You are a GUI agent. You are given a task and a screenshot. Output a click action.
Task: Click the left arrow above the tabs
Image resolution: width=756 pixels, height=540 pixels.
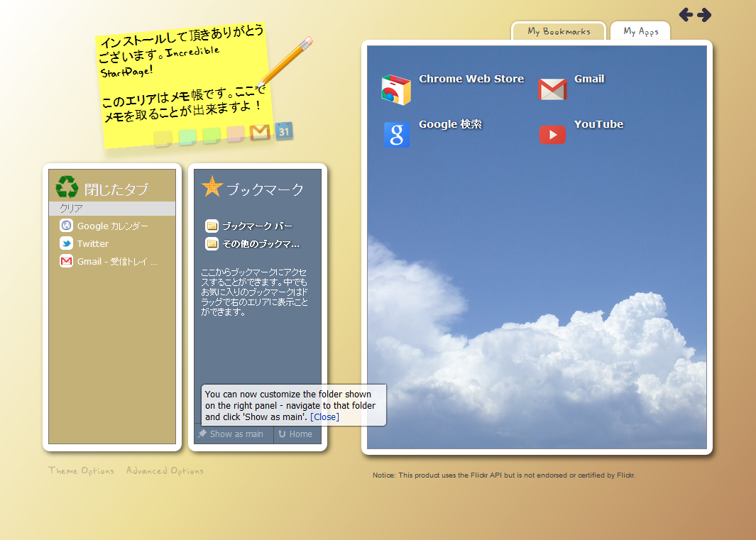pyautogui.click(x=686, y=15)
